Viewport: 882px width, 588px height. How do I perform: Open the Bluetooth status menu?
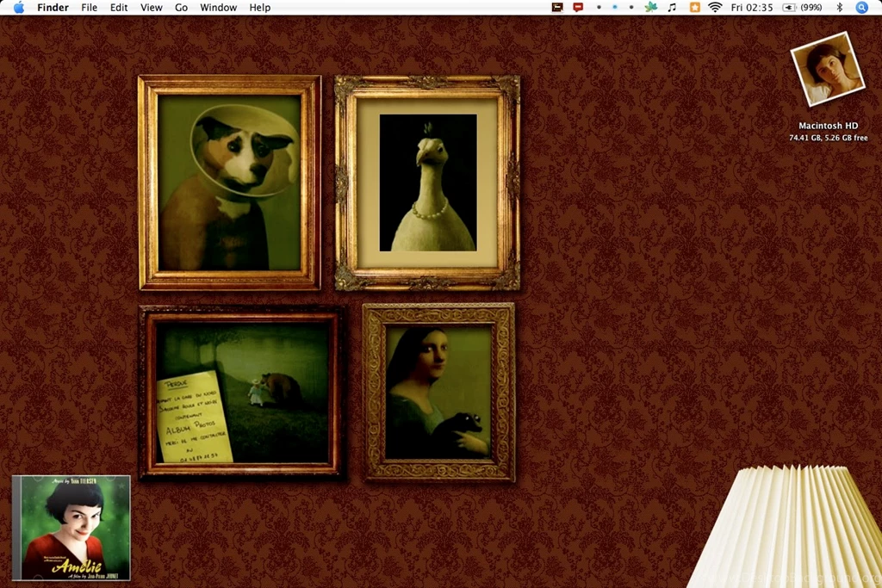tap(839, 7)
